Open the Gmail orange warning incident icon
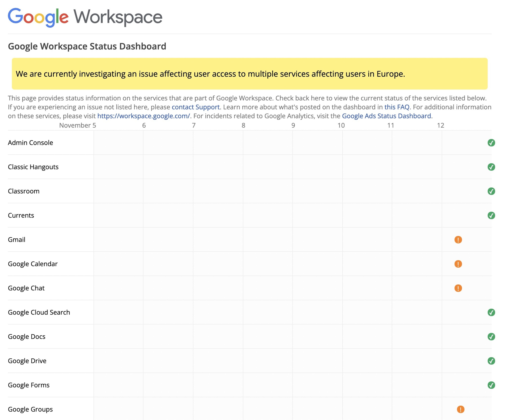 tap(458, 240)
